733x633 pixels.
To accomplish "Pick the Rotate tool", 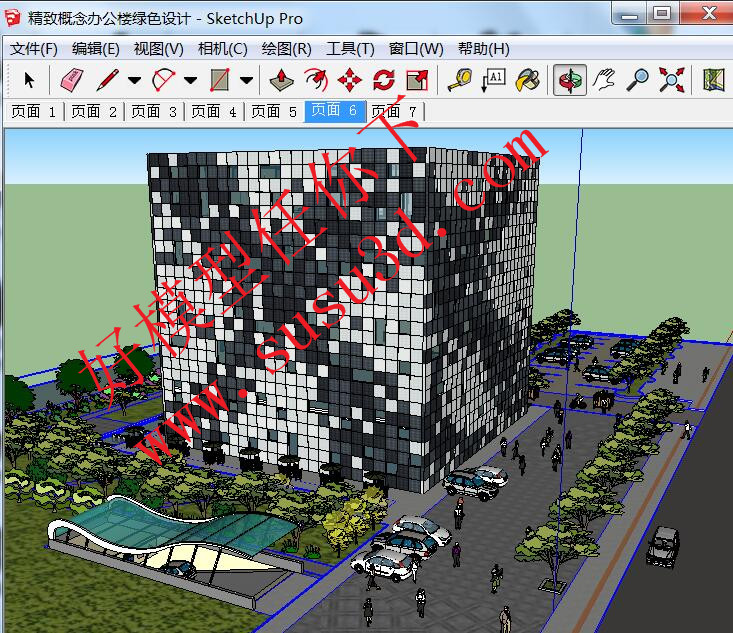I will click(384, 80).
